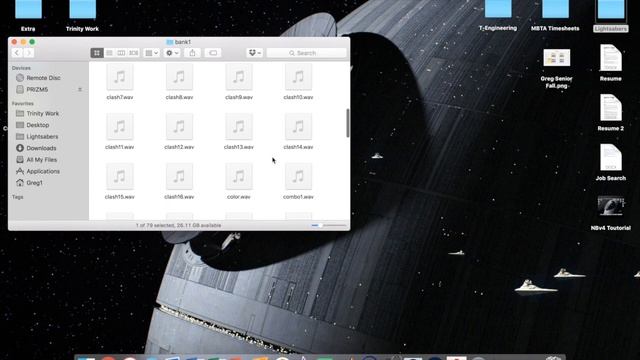
Task: Select the clash7.wav file icon
Action: click(120, 77)
